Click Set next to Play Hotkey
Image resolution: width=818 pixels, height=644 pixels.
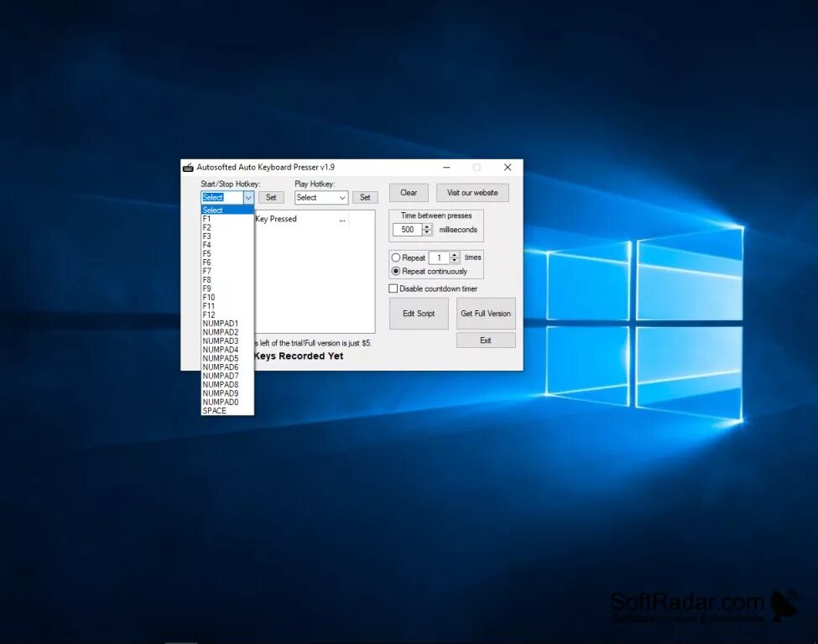365,198
